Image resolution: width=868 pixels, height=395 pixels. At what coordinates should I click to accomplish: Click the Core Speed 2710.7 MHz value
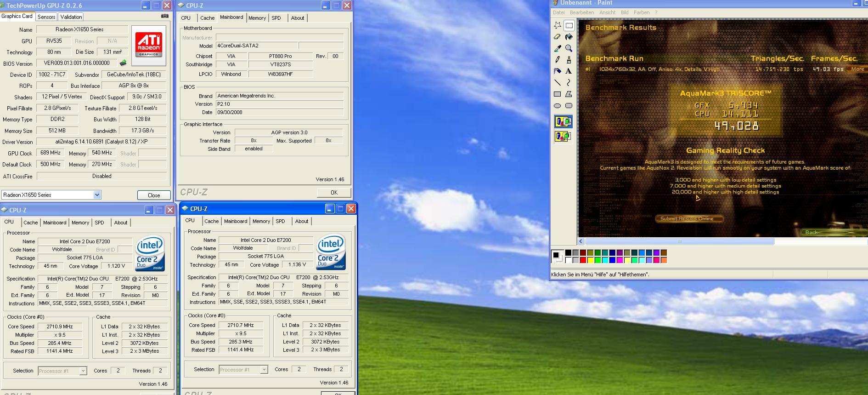pos(240,325)
